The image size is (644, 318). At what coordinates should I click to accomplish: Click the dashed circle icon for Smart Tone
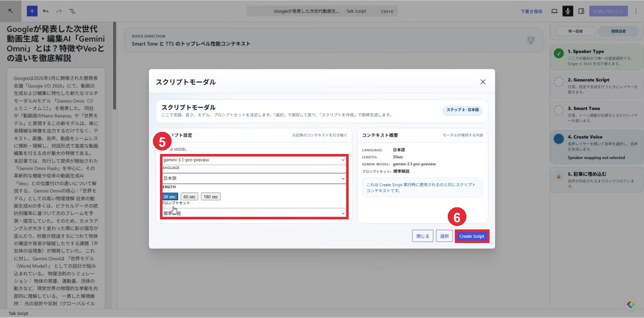point(558,110)
